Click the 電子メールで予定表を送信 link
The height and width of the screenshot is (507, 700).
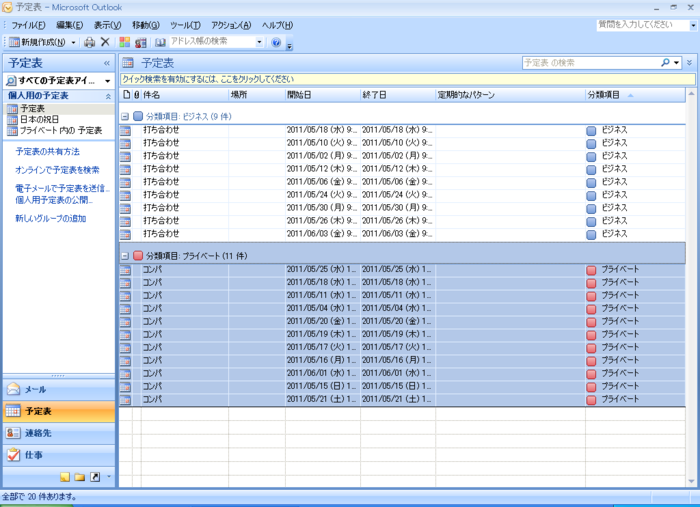62,188
